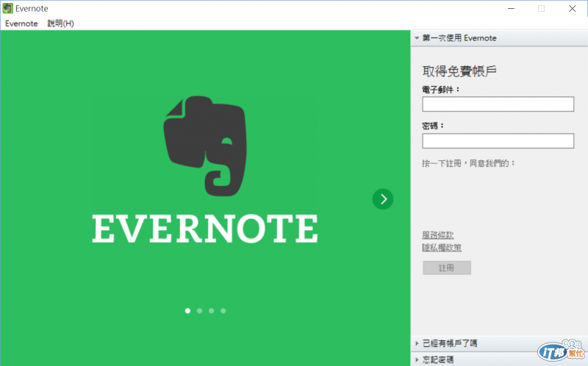Close the Evernote window
Image resolution: width=588 pixels, height=366 pixels.
click(x=573, y=8)
